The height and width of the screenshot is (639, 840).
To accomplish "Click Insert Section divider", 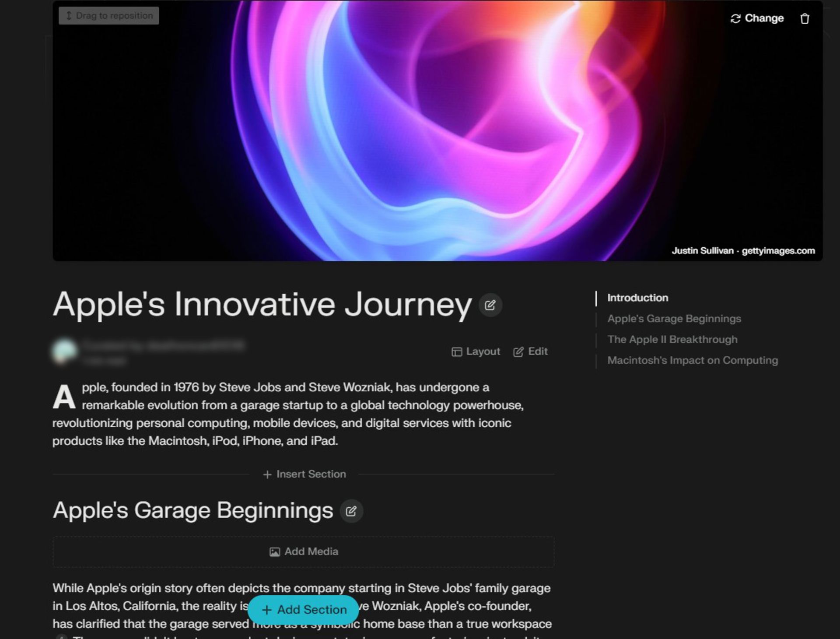I will pos(304,474).
